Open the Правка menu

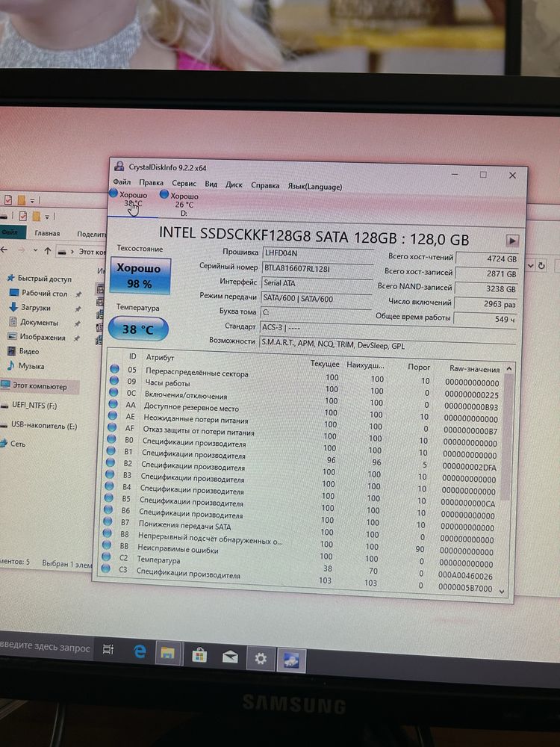(152, 182)
